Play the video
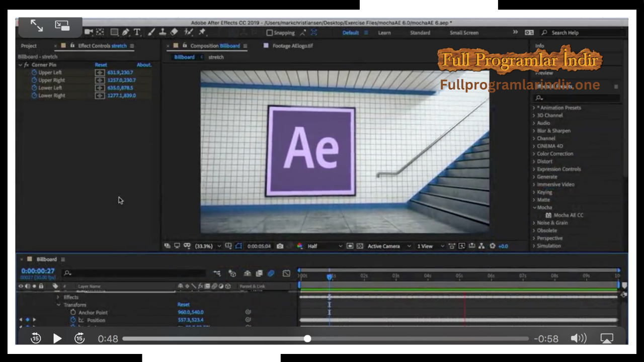Screen dimensions: 644x362 (x=57, y=338)
